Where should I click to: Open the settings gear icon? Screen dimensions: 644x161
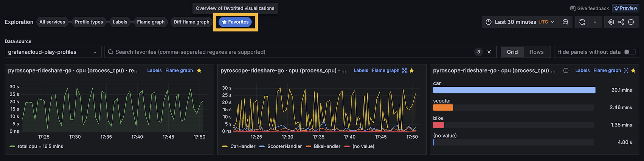pos(611,22)
